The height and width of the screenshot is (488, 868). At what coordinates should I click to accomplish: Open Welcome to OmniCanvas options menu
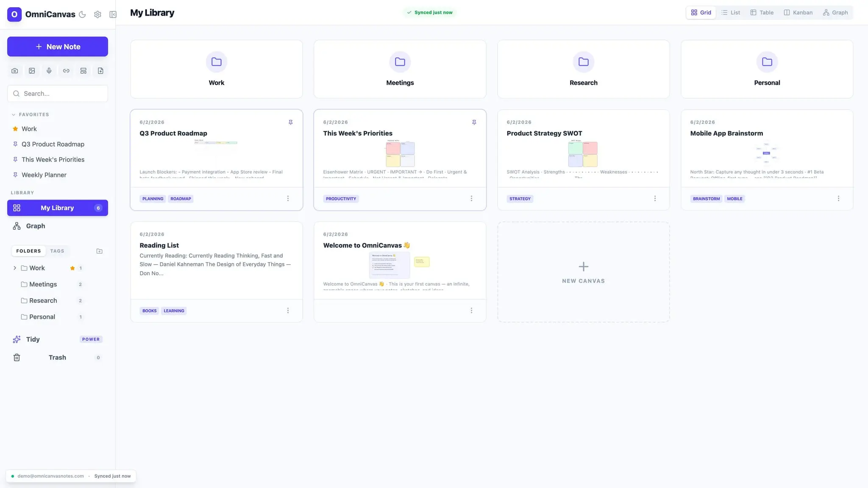pyautogui.click(x=471, y=311)
